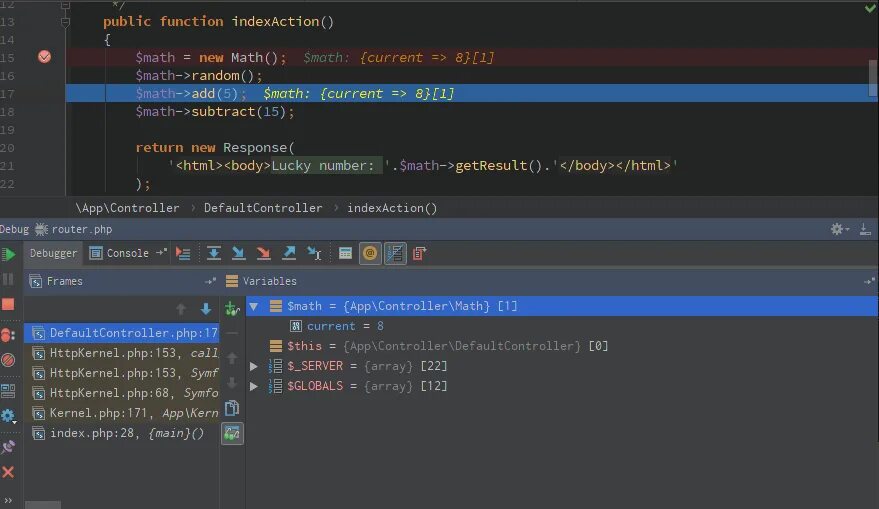Image resolution: width=879 pixels, height=509 pixels.
Task: Resume program with the green play icon
Action: 8,254
